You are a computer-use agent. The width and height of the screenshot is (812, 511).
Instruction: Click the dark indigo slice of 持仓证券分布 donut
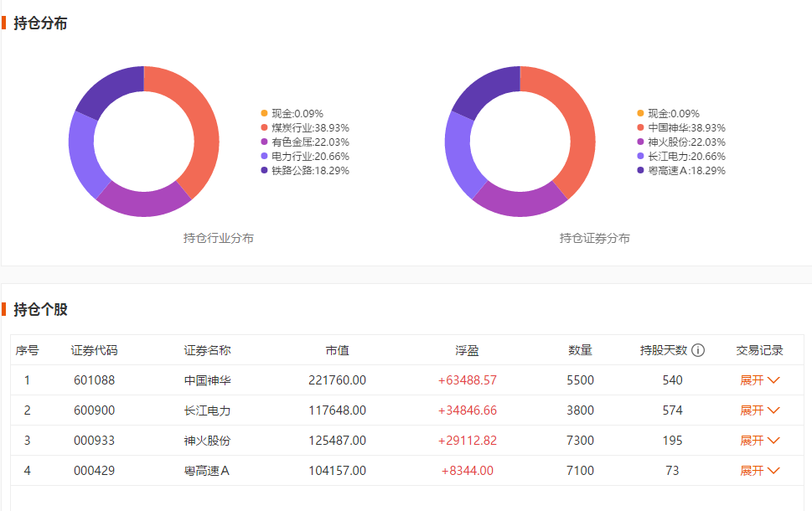tap(489, 89)
